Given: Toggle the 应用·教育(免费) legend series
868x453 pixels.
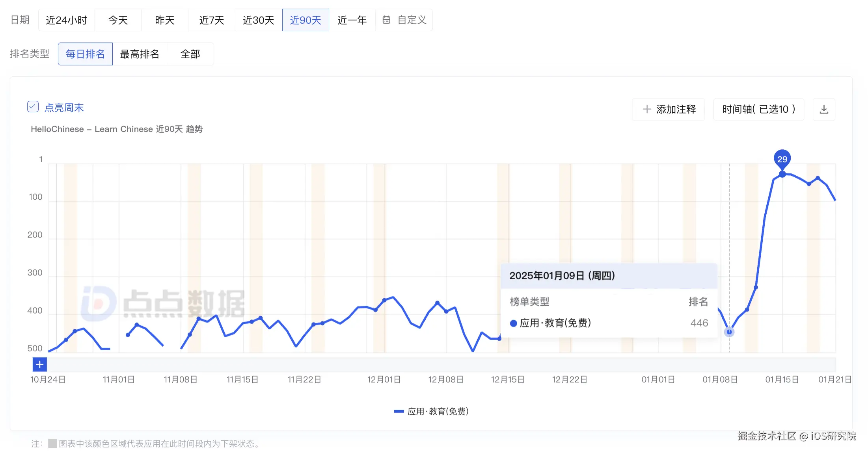Looking at the screenshot, I should pos(431,411).
